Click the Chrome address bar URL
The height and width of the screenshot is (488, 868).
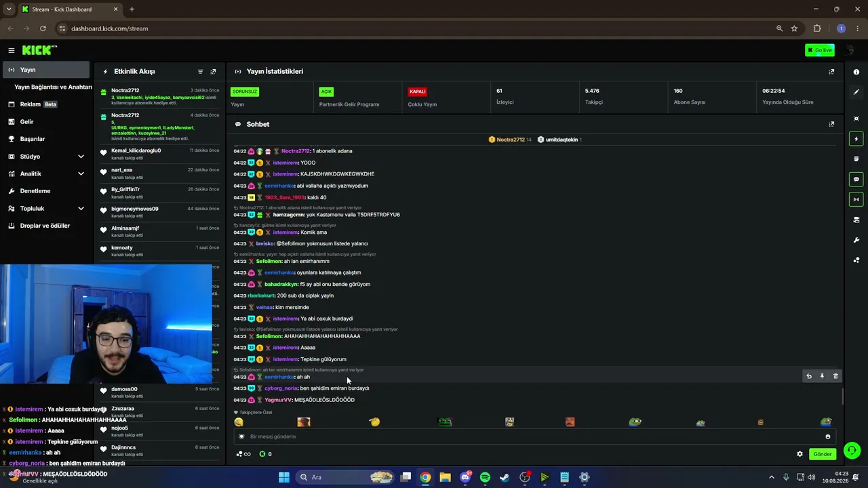(110, 28)
